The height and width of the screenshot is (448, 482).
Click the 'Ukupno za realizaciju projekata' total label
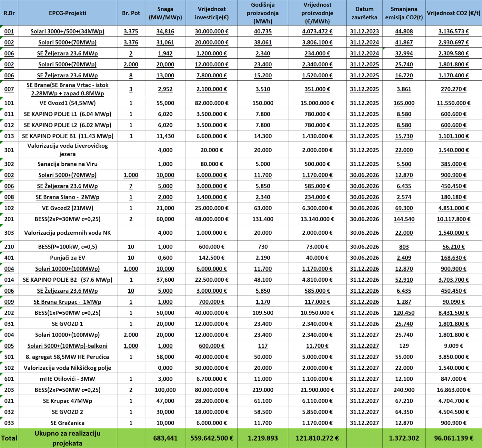(67, 438)
